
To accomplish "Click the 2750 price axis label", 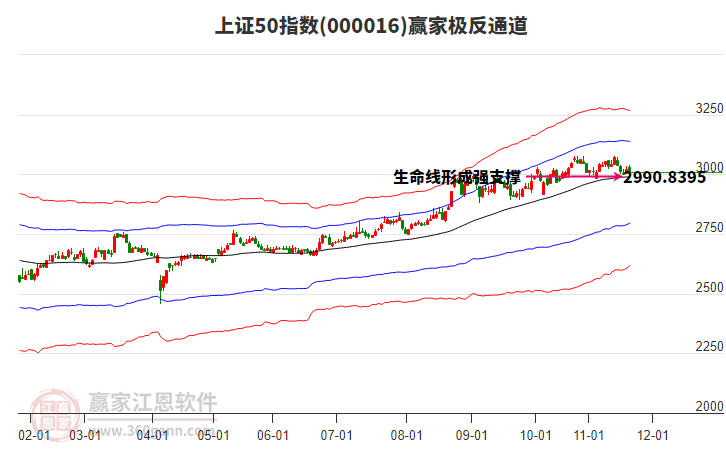I will pyautogui.click(x=709, y=228).
